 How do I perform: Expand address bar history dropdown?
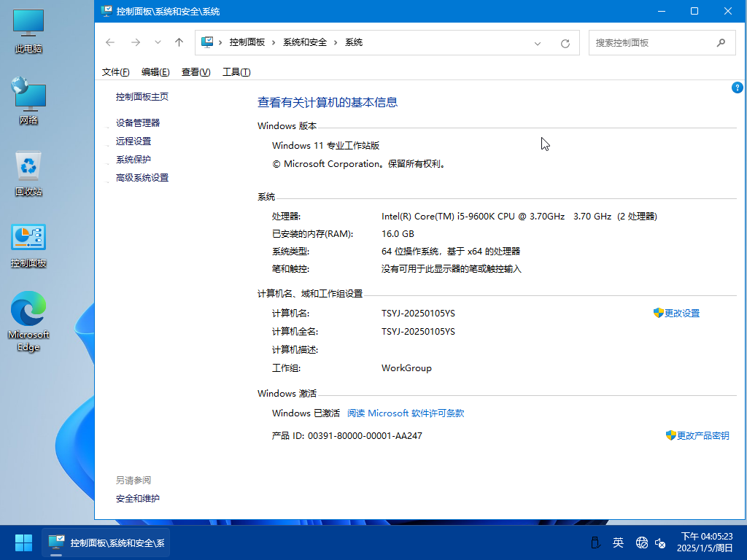[538, 43]
